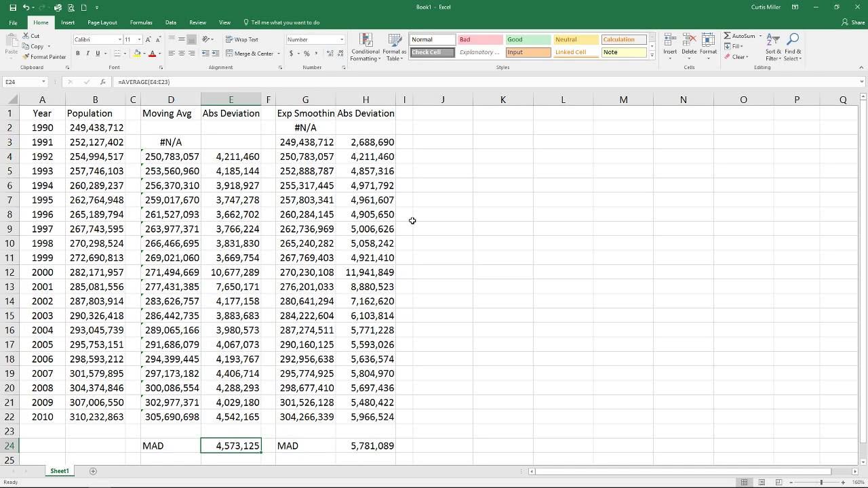Open the Number format dropdown
868x488 pixels.
pyautogui.click(x=341, y=39)
